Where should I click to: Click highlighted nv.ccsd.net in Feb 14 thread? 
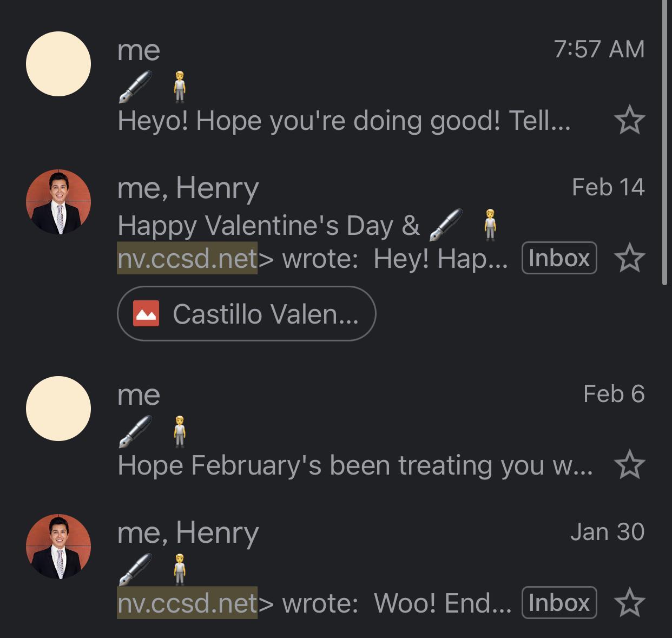tap(187, 258)
